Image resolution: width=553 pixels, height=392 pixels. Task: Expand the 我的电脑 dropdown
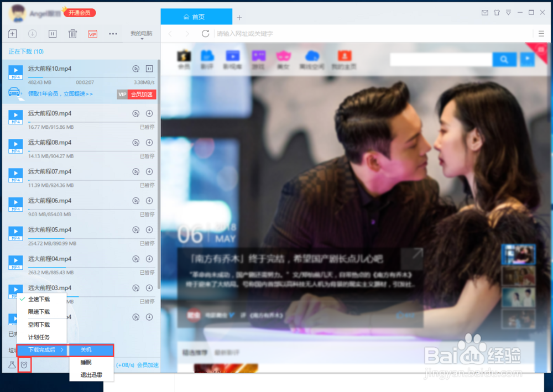pyautogui.click(x=142, y=34)
